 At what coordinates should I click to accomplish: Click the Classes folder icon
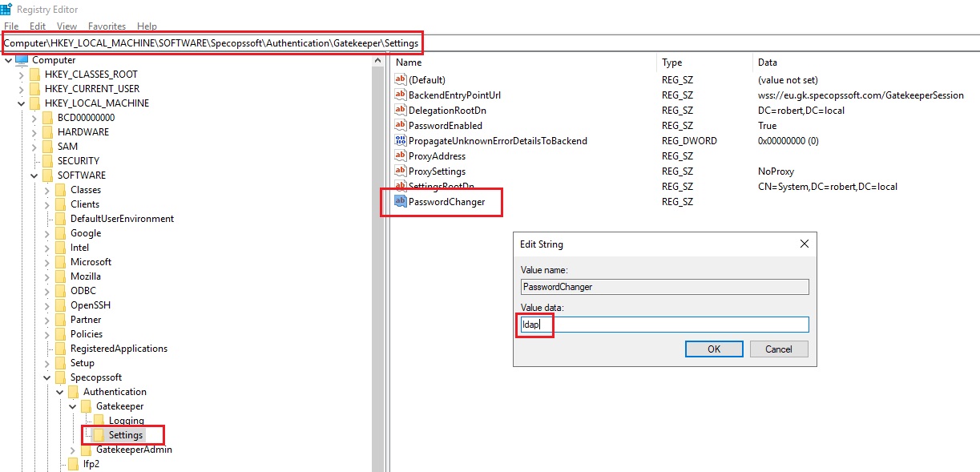coord(60,190)
